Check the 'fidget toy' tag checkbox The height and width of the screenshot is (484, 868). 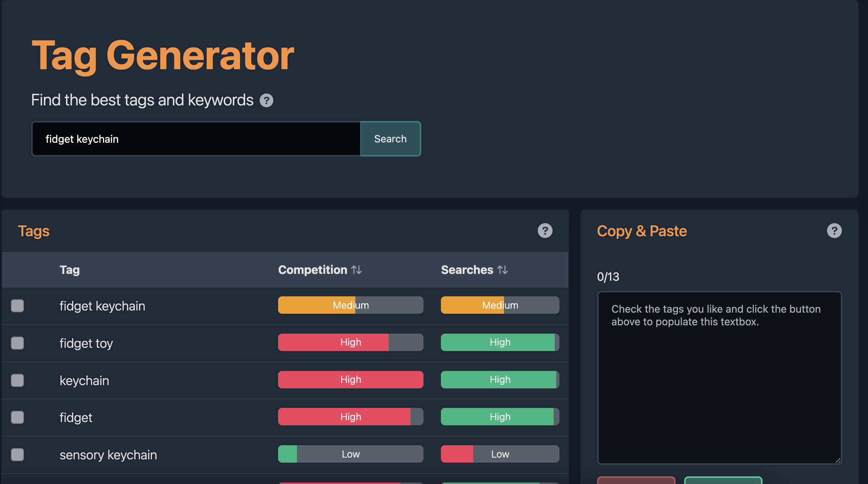(17, 343)
